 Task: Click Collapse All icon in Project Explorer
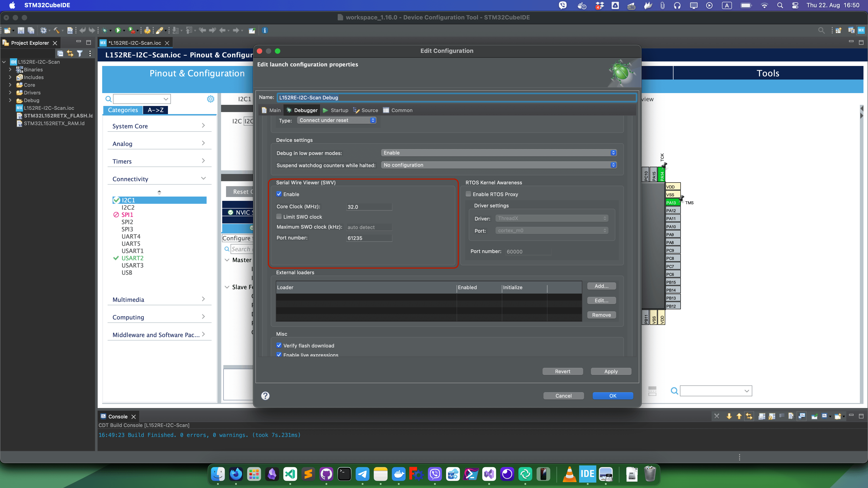(x=60, y=53)
